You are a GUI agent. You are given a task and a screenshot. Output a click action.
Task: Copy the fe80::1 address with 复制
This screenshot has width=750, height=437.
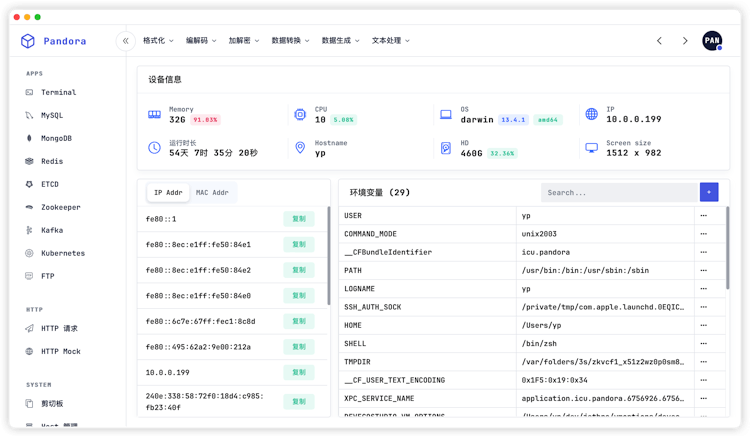click(298, 218)
